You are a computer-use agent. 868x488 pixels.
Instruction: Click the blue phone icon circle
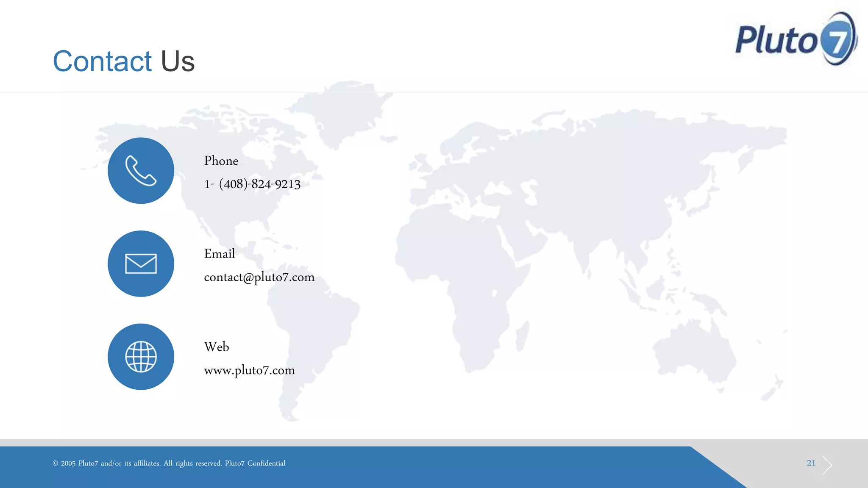tap(141, 171)
